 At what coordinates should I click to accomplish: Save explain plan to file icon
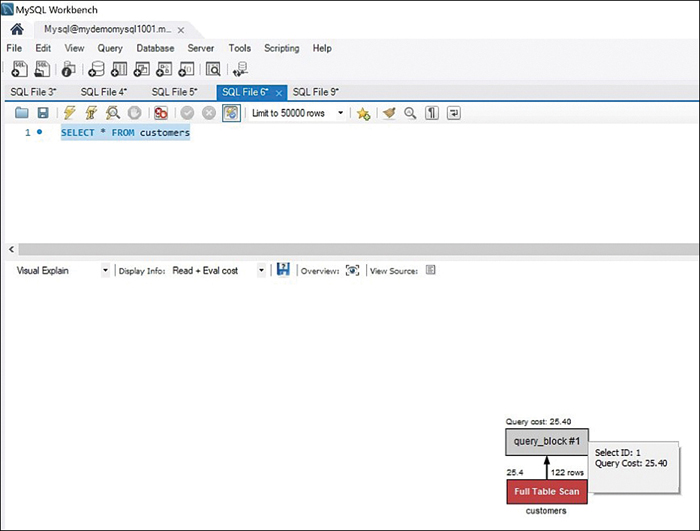pyautogui.click(x=283, y=269)
